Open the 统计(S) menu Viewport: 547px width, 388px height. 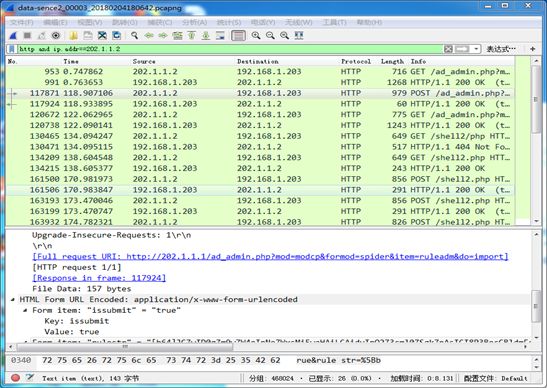[x=229, y=22]
